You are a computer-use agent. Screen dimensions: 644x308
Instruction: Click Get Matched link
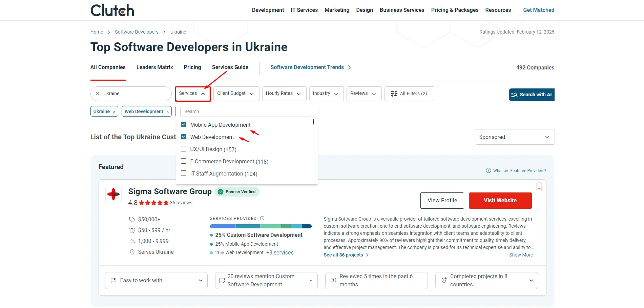pyautogui.click(x=539, y=10)
